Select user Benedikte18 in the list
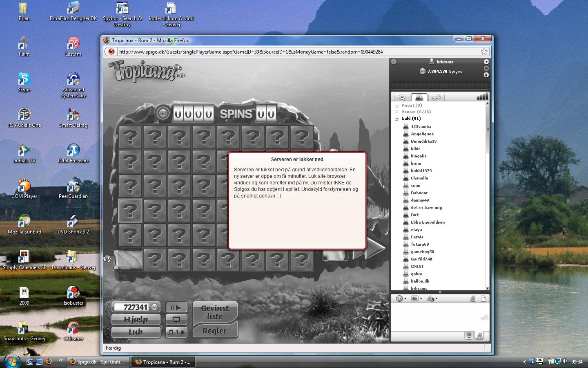Image resolution: width=588 pixels, height=368 pixels. [423, 141]
